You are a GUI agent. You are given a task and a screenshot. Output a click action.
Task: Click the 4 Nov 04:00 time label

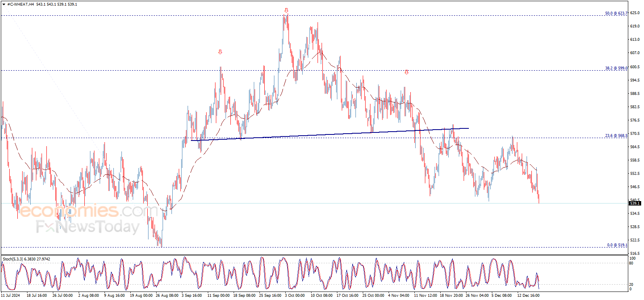[x=398, y=296]
